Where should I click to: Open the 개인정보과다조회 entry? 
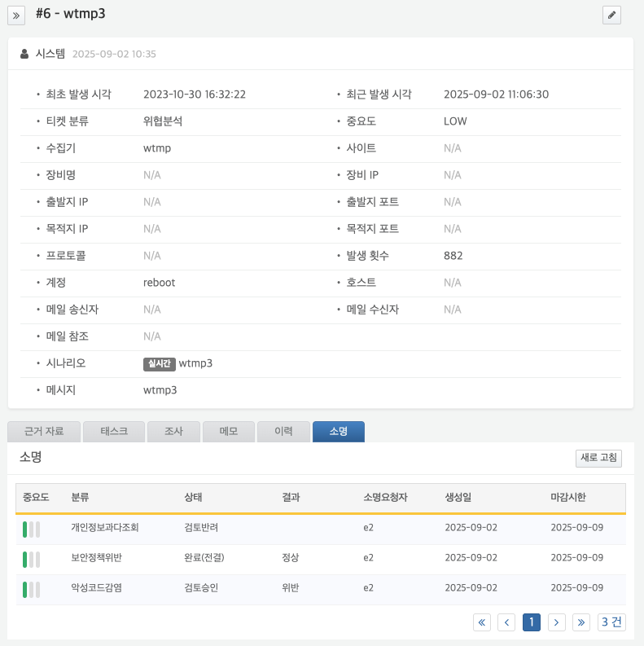[104, 528]
